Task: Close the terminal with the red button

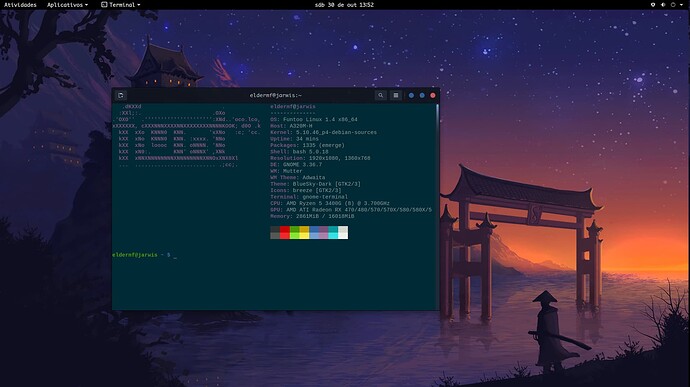Action: 433,95
